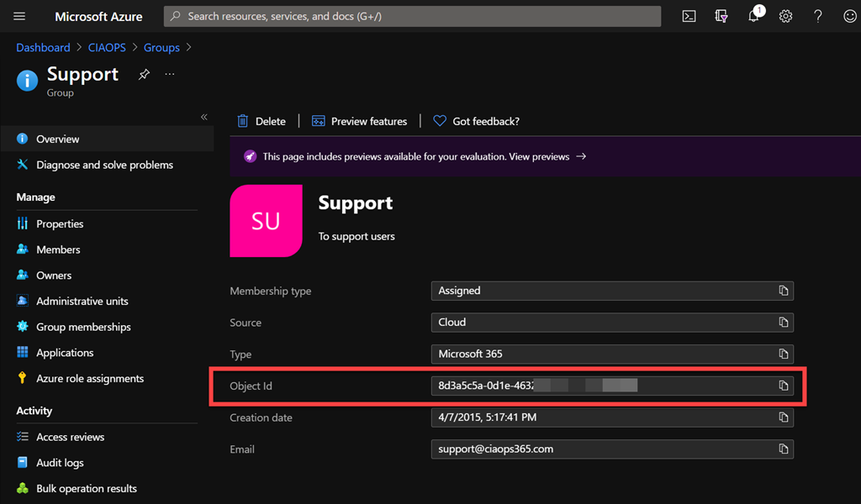Click the search resources box
The width and height of the screenshot is (861, 504).
(x=412, y=16)
